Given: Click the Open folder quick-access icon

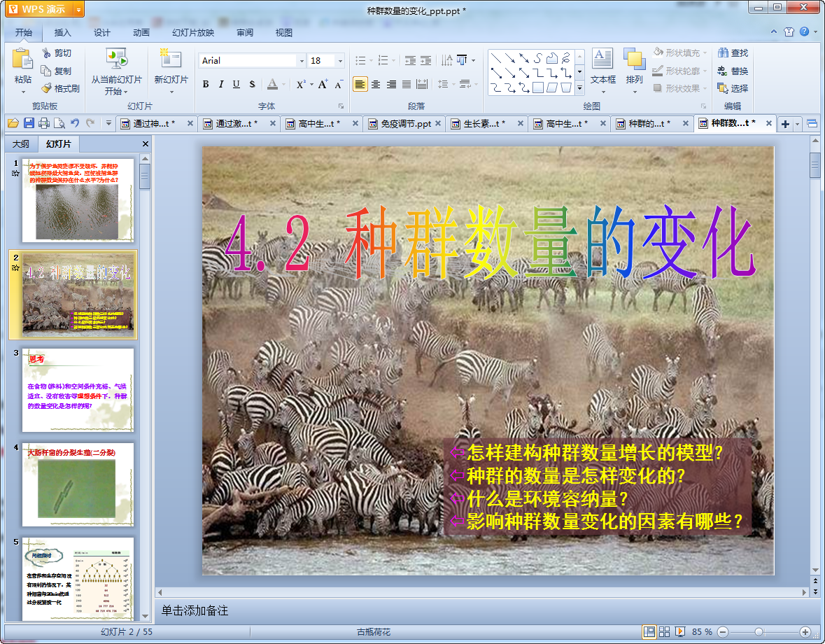Looking at the screenshot, I should point(13,123).
